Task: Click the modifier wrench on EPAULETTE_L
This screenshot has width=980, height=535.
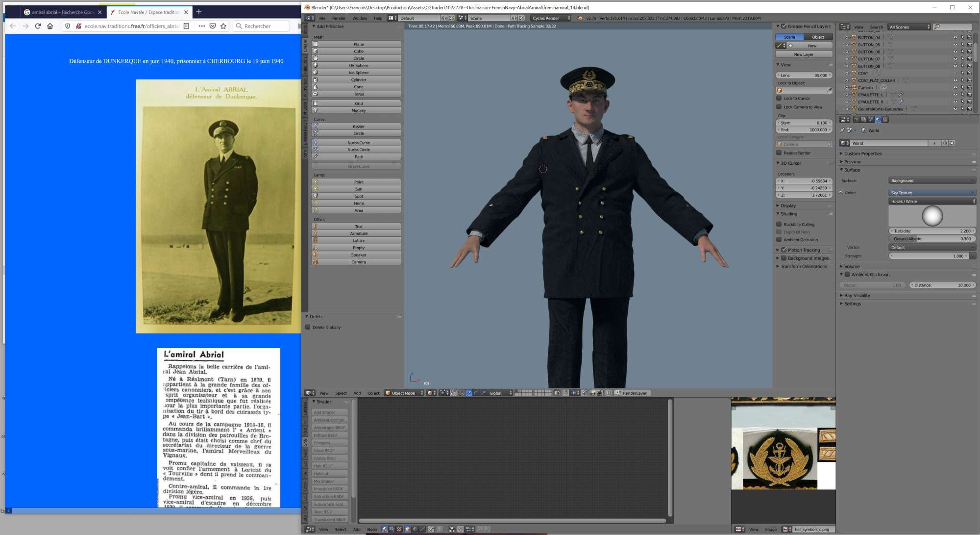Action: click(x=901, y=95)
